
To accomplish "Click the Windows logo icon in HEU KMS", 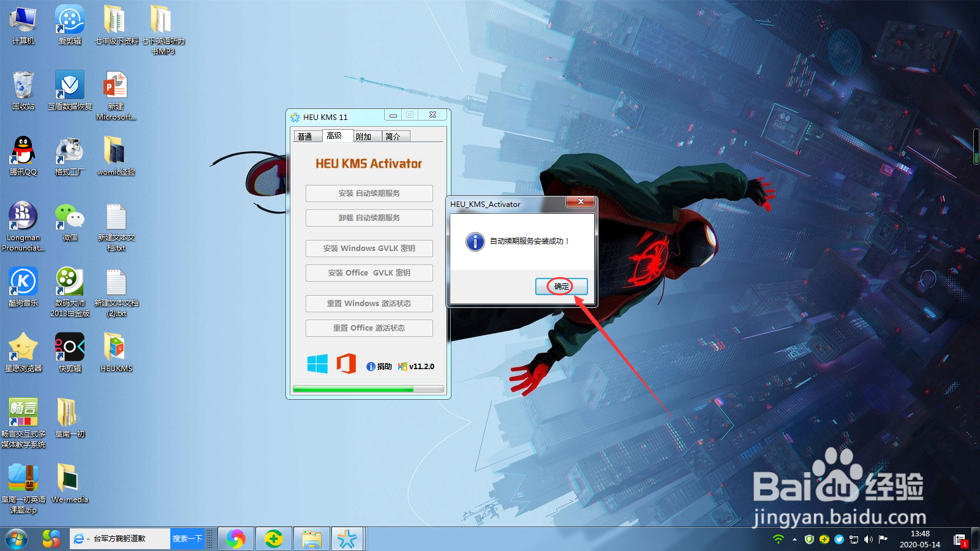I will tap(317, 364).
